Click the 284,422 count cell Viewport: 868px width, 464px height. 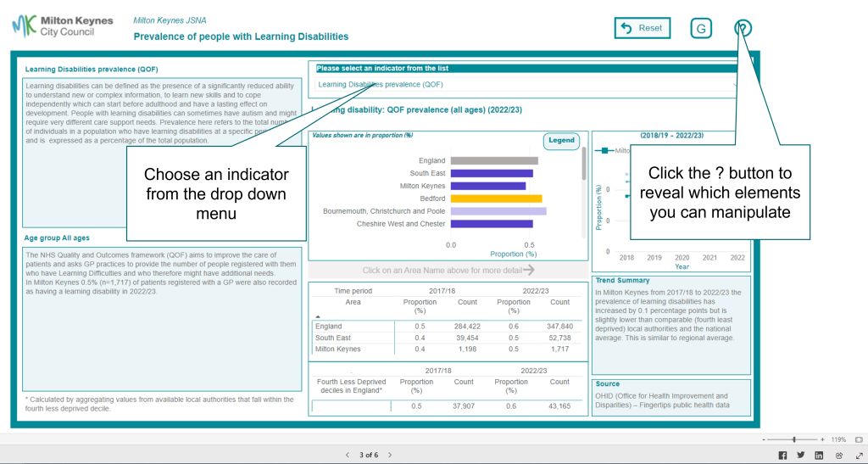click(x=467, y=326)
